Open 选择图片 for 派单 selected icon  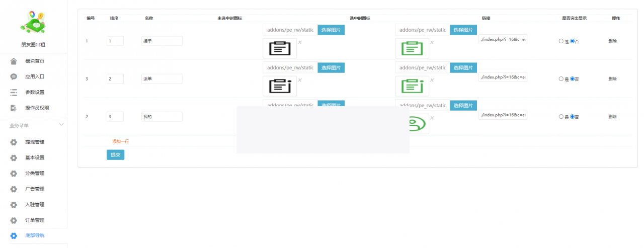pos(463,68)
